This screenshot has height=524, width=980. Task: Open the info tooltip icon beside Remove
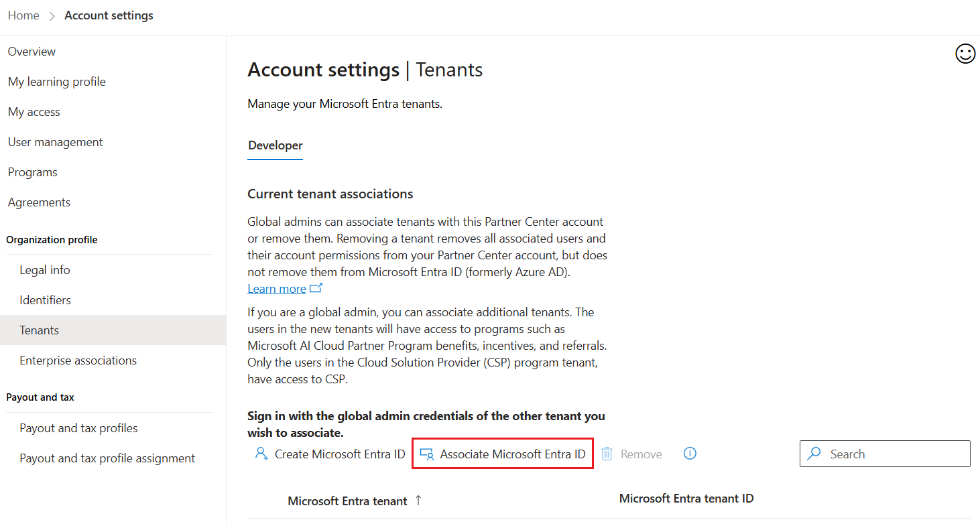690,454
